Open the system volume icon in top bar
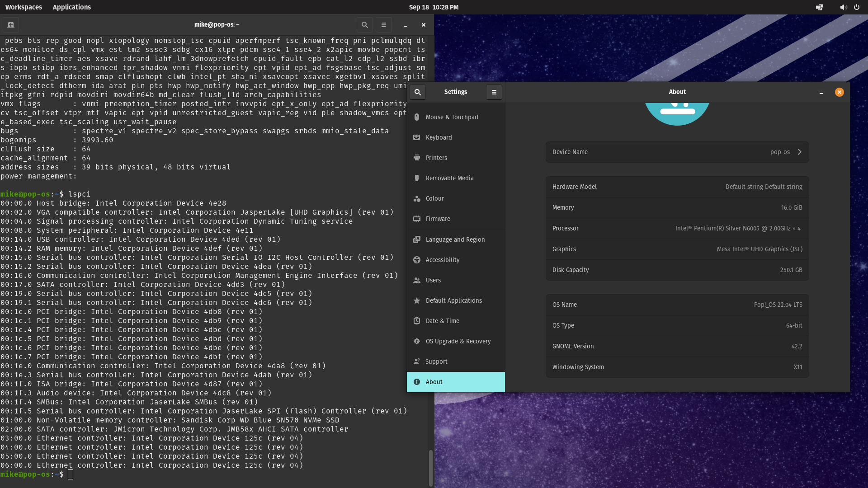 click(x=843, y=7)
